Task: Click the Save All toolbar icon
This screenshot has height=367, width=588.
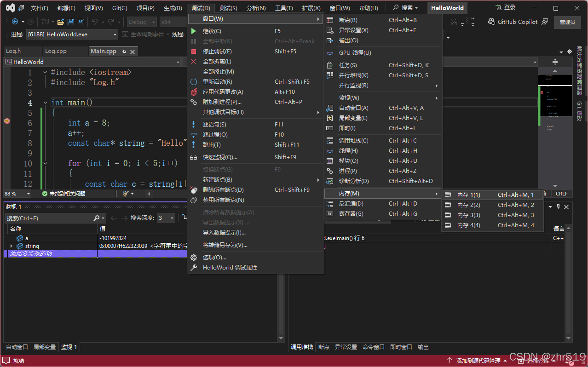Action: coord(81,22)
